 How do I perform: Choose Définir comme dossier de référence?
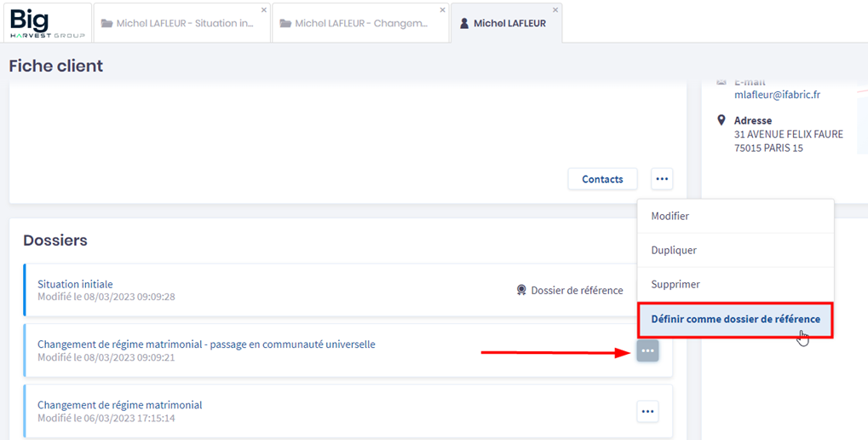tap(735, 319)
